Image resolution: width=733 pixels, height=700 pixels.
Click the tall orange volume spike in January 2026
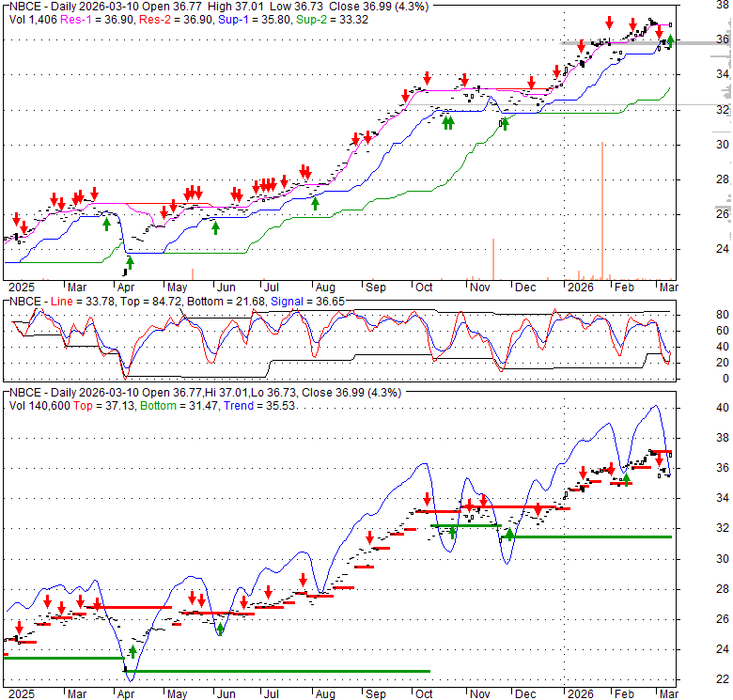point(600,209)
